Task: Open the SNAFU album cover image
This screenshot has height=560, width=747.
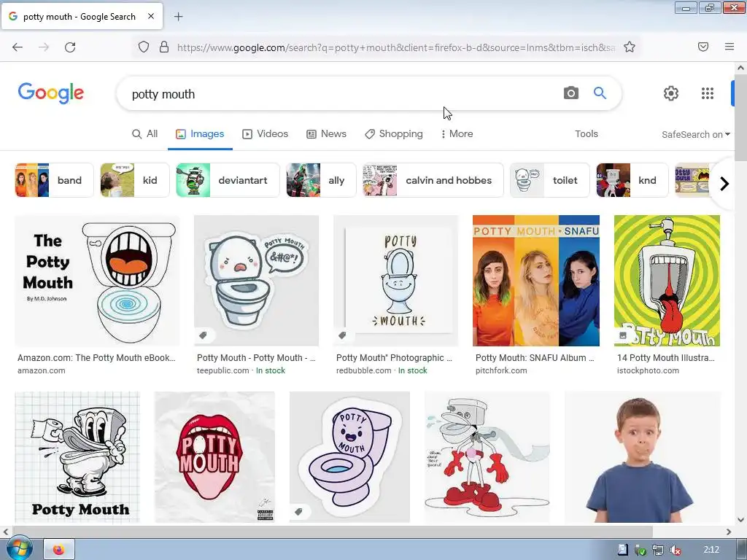Action: 536,281
